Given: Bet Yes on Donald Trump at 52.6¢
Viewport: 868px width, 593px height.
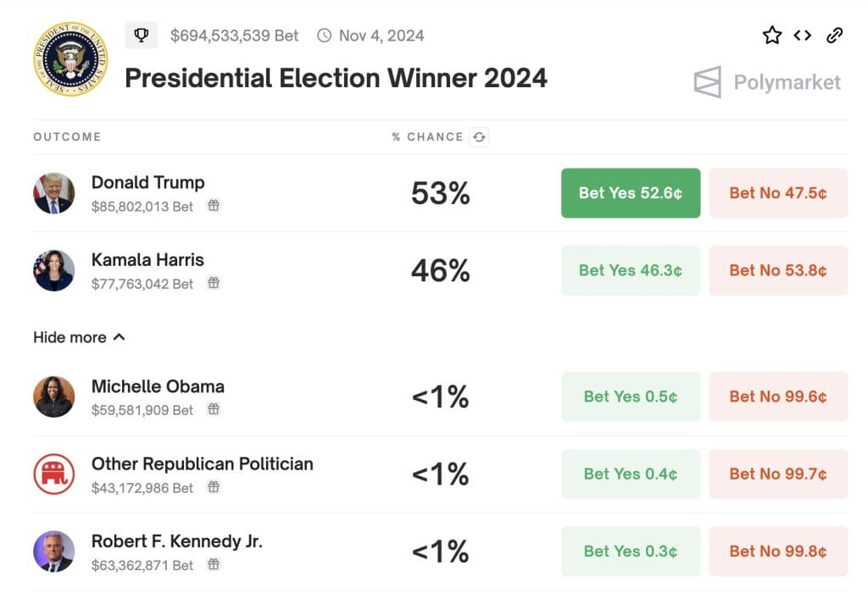Looking at the screenshot, I should tap(631, 193).
